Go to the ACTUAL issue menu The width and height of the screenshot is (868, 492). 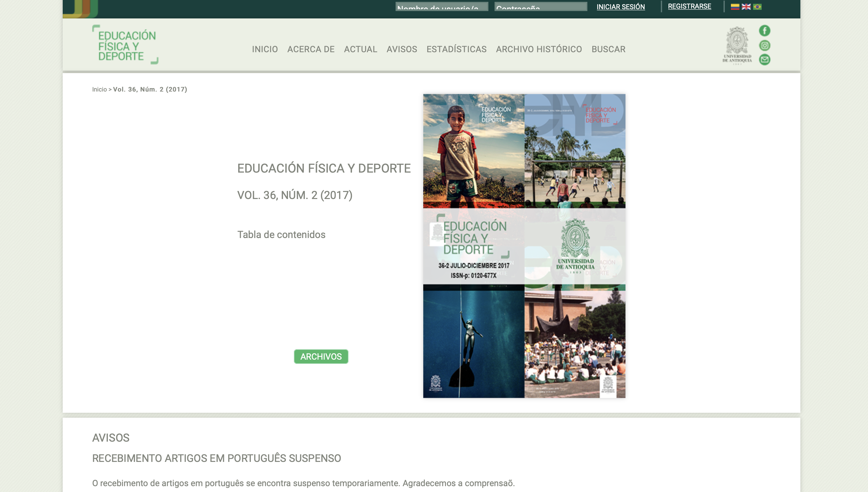point(361,49)
